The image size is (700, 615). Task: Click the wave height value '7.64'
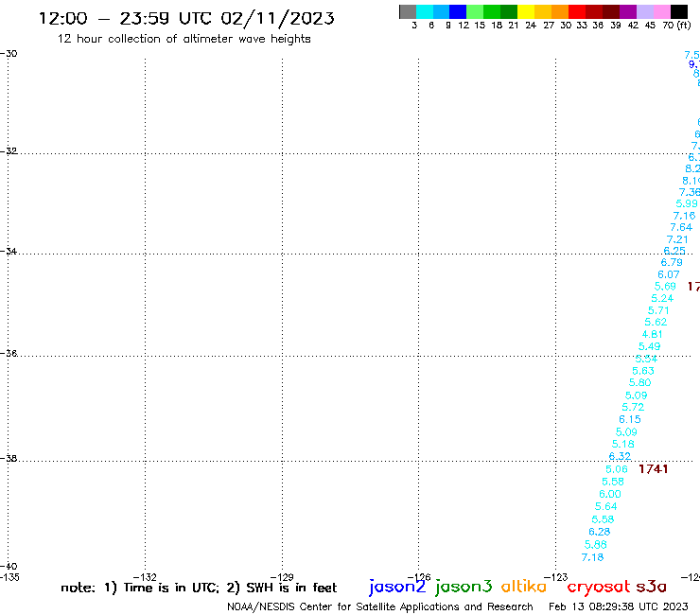click(681, 227)
